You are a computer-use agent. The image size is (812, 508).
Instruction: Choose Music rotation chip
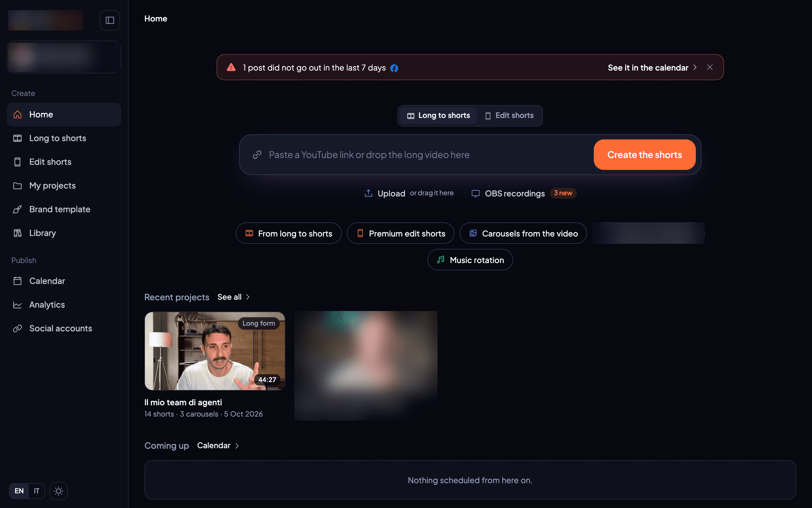tap(470, 260)
